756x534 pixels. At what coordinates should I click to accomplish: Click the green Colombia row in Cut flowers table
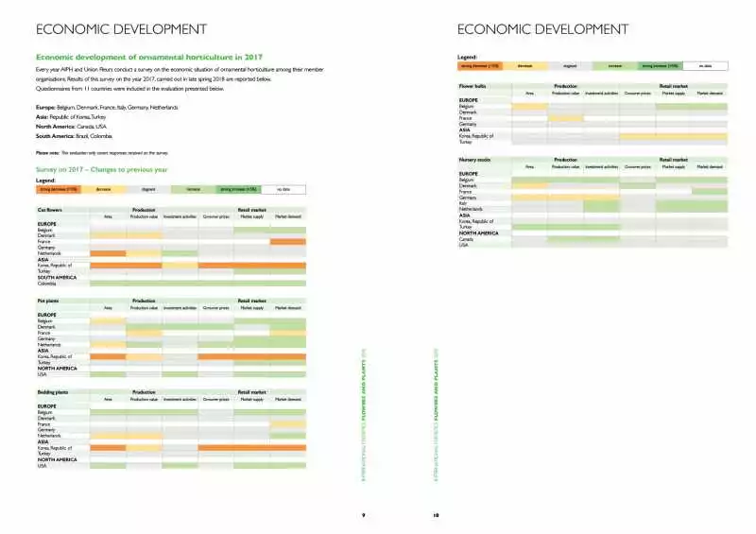pos(198,284)
